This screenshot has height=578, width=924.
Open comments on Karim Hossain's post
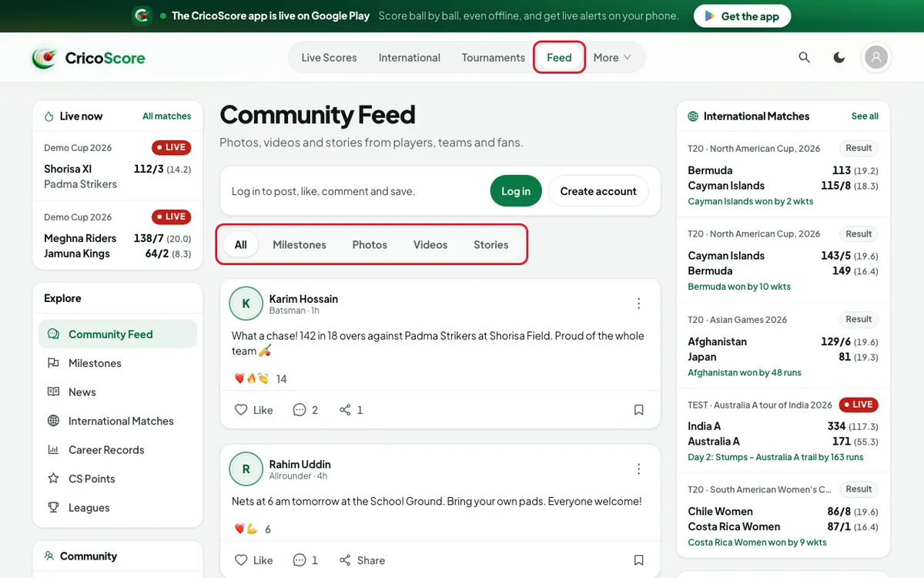tap(306, 410)
